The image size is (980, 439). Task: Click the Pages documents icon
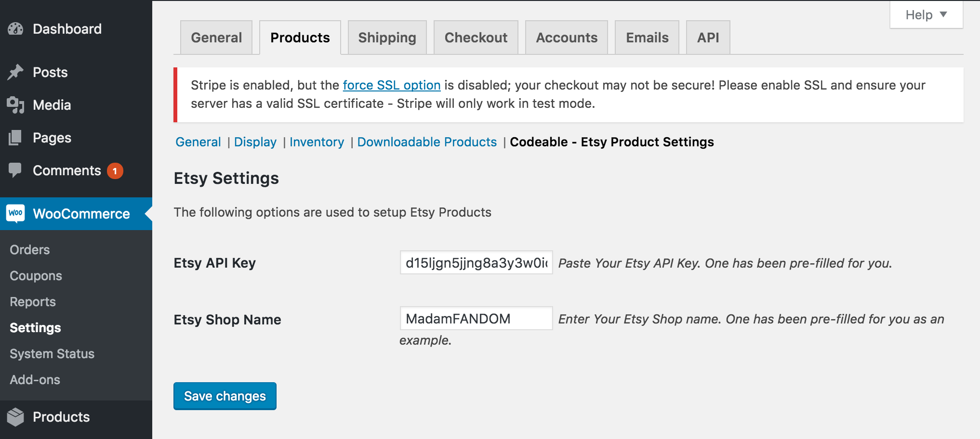15,138
